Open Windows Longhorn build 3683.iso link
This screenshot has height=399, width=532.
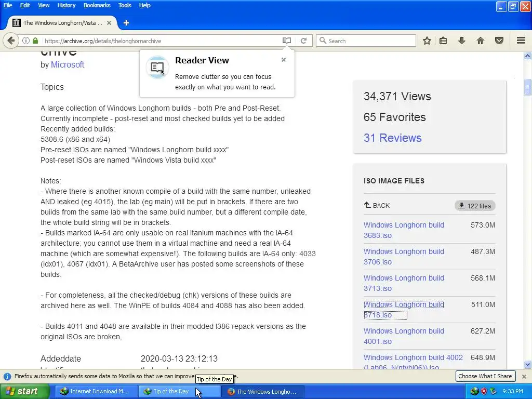click(x=404, y=230)
